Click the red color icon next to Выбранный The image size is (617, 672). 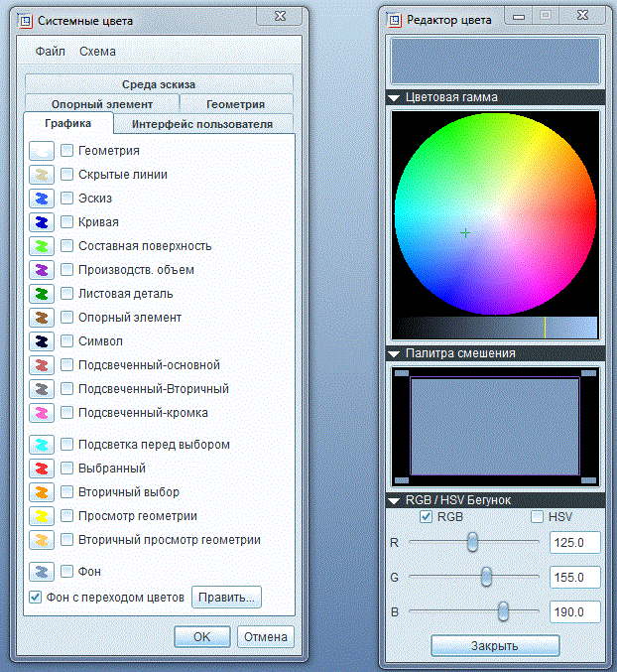tap(42, 469)
